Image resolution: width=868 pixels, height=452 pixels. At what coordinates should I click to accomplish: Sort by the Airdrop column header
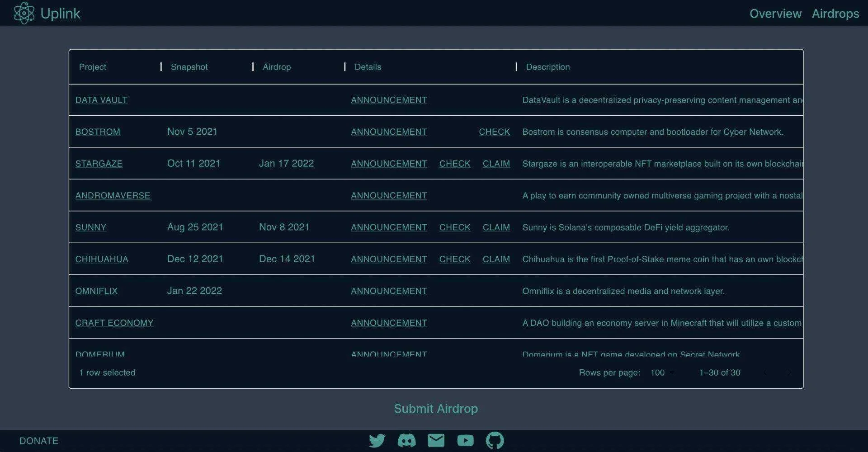[277, 67]
